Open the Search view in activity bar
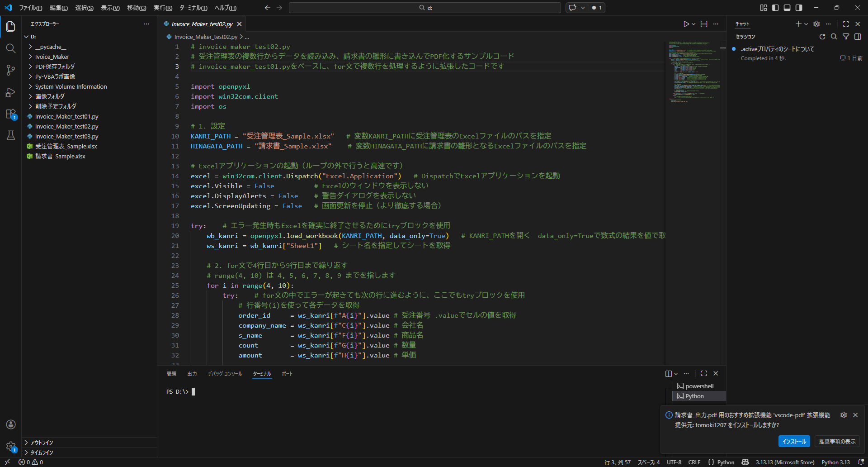The image size is (868, 467). pos(11,48)
